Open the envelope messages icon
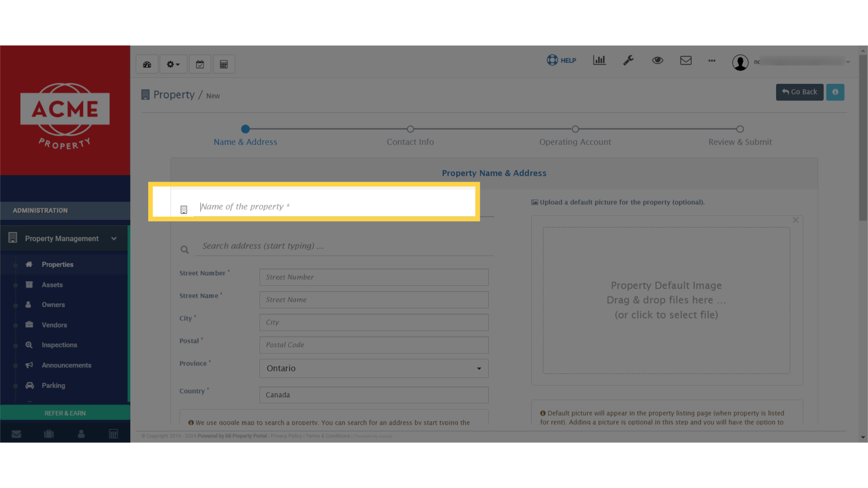Image resolution: width=868 pixels, height=488 pixels. [686, 60]
